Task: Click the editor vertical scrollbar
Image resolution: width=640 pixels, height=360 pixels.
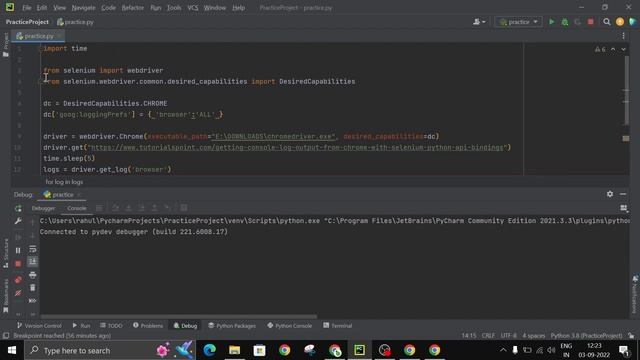Action: 626,90
